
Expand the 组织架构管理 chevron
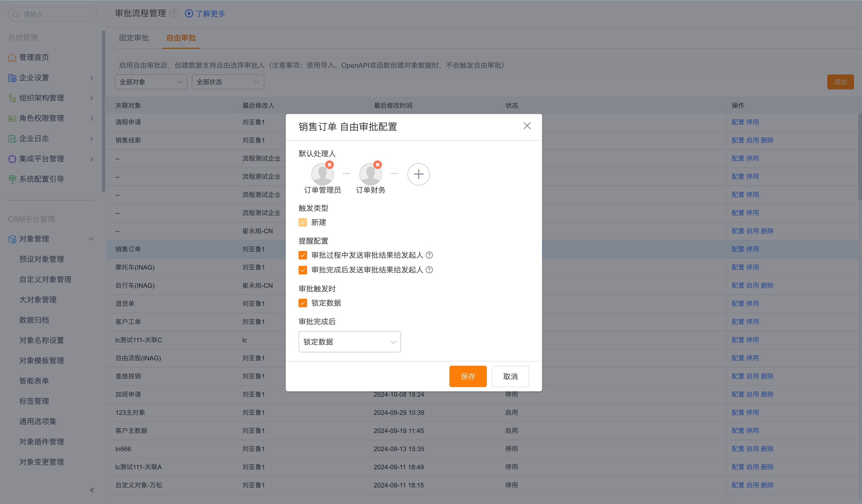[x=91, y=98]
